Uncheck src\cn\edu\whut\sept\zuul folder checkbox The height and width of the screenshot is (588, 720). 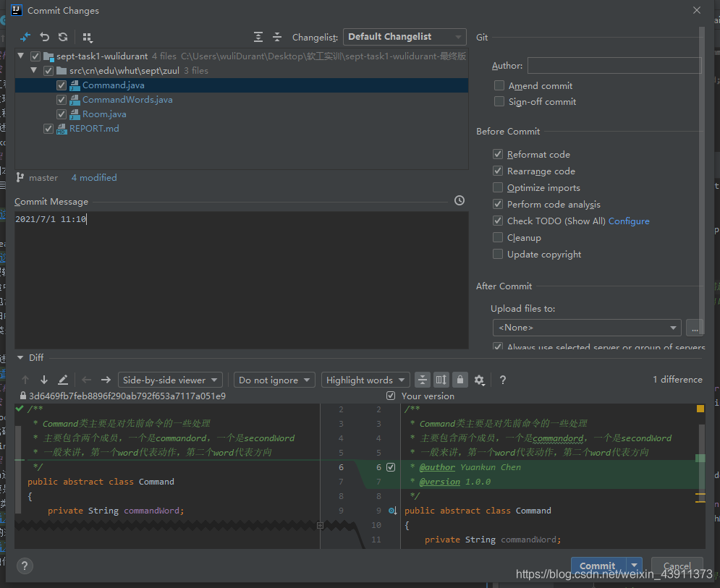pyautogui.click(x=48, y=71)
